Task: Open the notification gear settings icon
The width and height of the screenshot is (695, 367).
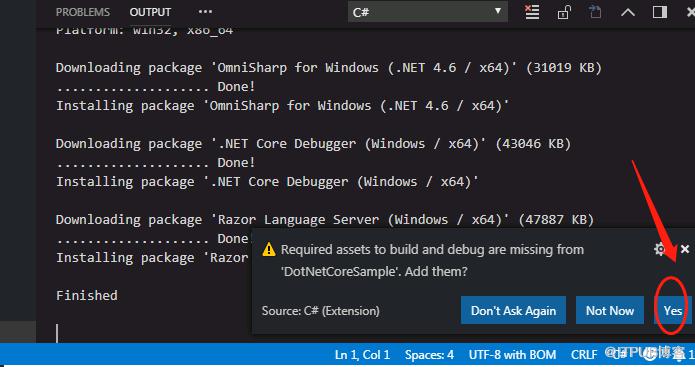Action: point(660,249)
